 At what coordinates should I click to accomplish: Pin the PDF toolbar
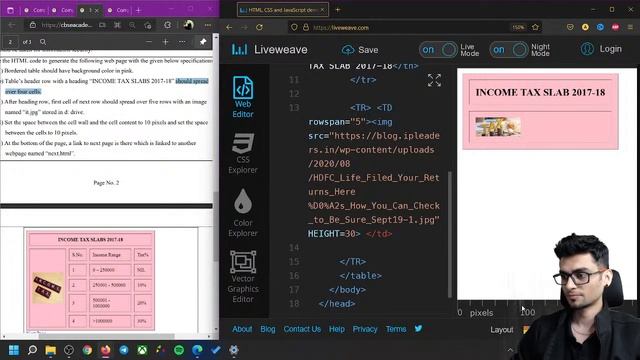(203, 42)
